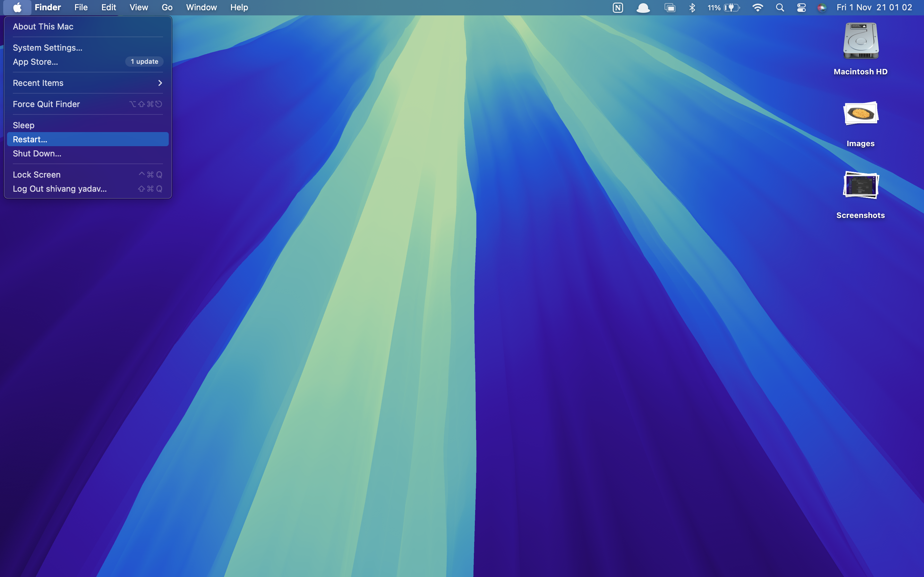Open Control Center from menu bar
Screen dimensions: 924x577
[801, 7]
